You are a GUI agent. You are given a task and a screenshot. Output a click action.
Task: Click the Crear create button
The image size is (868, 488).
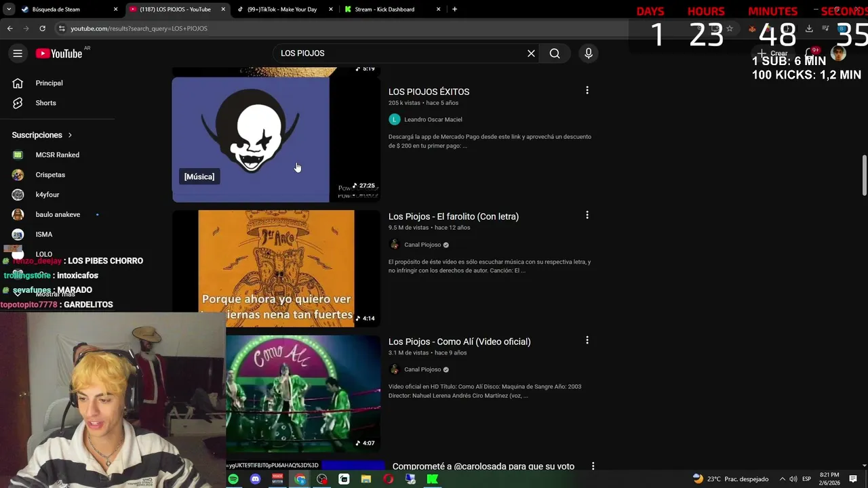coord(772,54)
